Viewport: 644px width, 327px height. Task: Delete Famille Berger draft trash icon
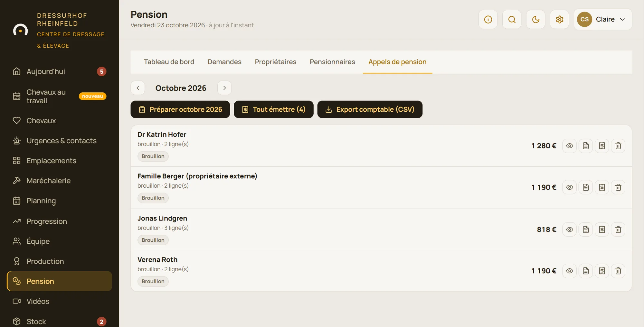[618, 187]
